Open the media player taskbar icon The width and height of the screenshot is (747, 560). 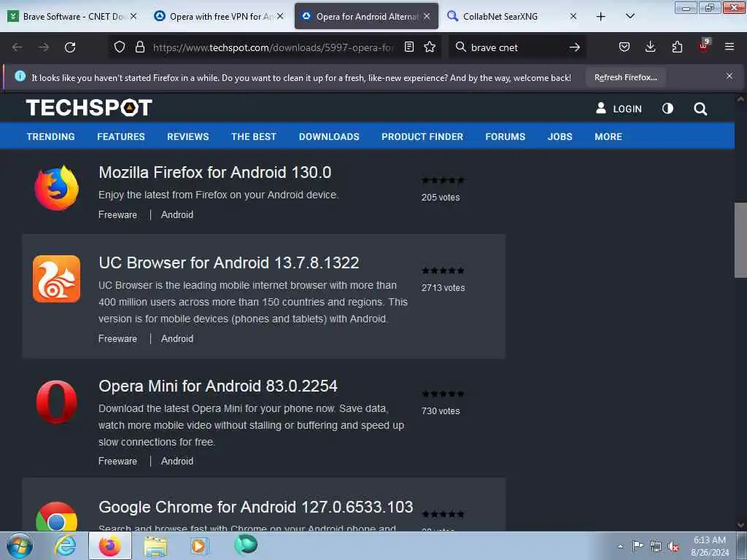(x=198, y=545)
